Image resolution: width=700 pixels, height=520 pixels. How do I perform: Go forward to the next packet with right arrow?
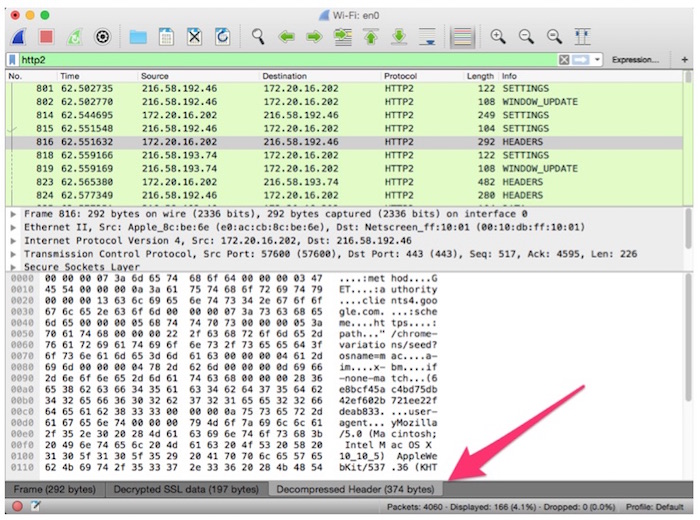(x=314, y=37)
